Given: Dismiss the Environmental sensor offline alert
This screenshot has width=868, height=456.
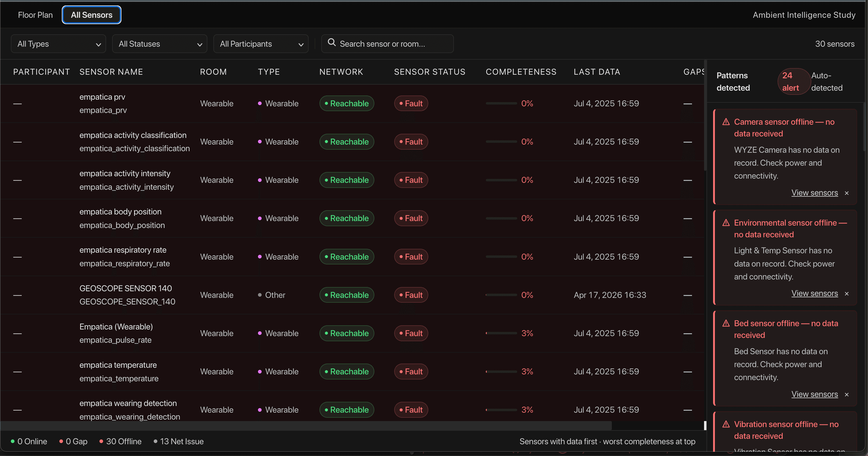Looking at the screenshot, I should [x=847, y=294].
